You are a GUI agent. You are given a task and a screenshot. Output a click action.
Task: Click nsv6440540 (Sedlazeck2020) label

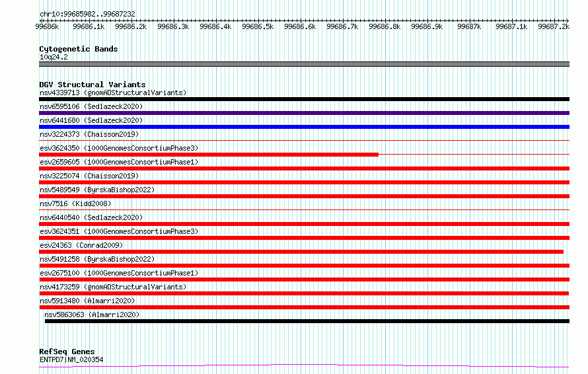pyautogui.click(x=91, y=217)
